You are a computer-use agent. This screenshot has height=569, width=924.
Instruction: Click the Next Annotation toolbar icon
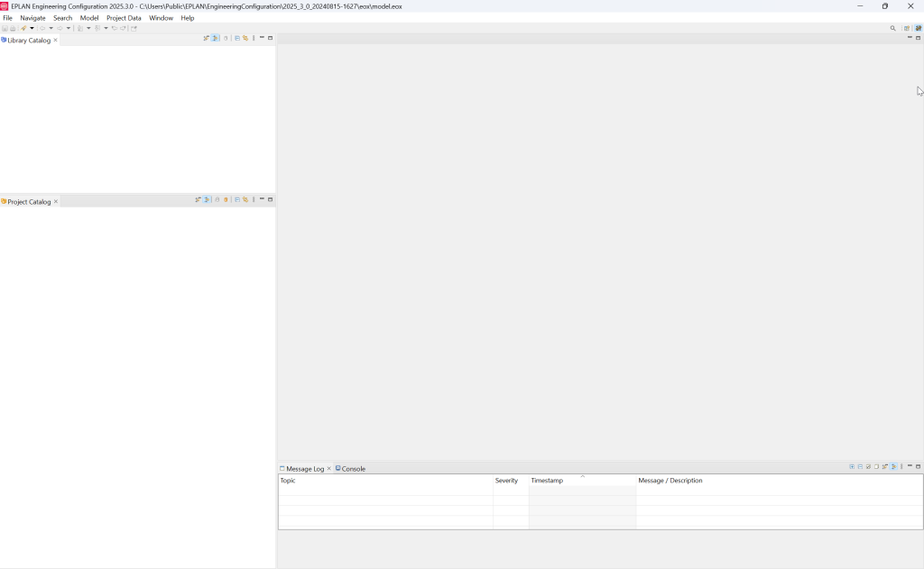[79, 28]
